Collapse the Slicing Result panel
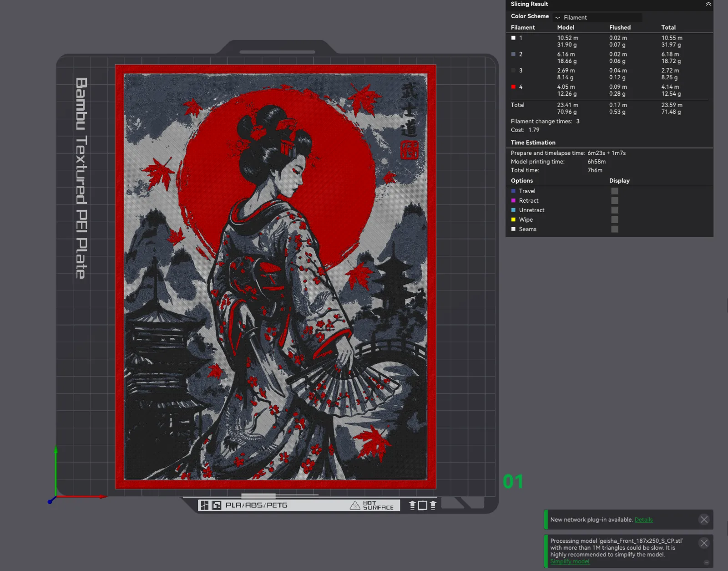728x571 pixels. point(708,4)
